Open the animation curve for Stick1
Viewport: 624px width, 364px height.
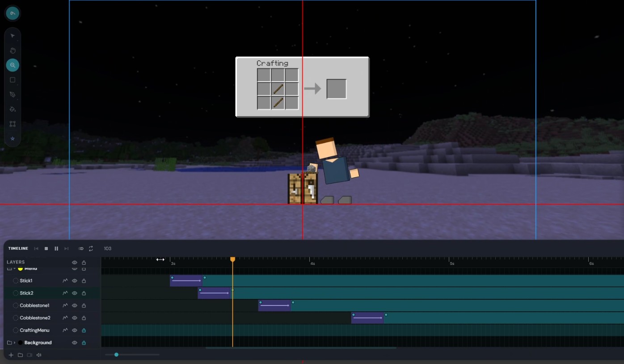click(x=65, y=281)
